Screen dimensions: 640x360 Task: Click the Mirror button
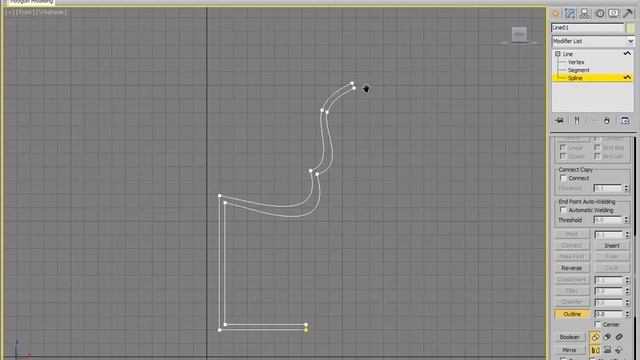(569, 350)
